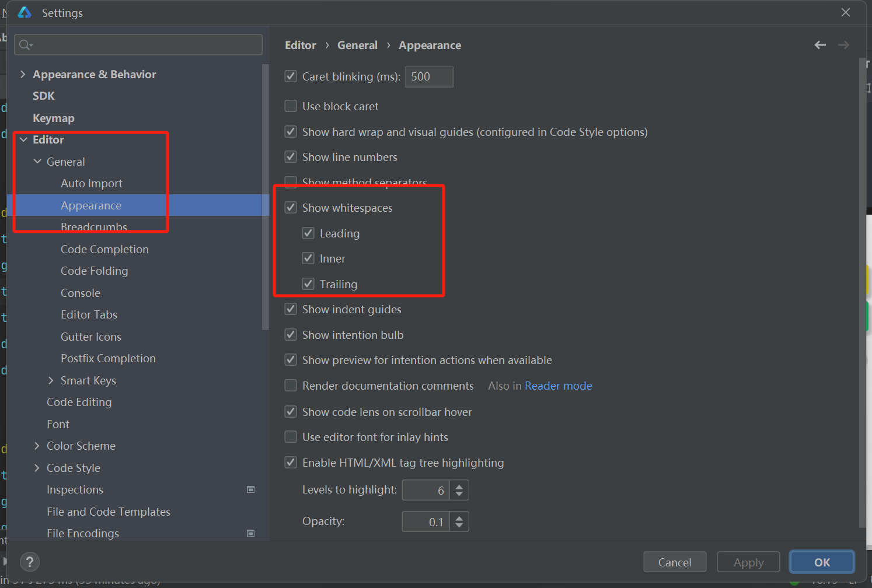This screenshot has width=872, height=588.
Task: Enable Render documentation comments checkbox
Action: click(x=291, y=385)
